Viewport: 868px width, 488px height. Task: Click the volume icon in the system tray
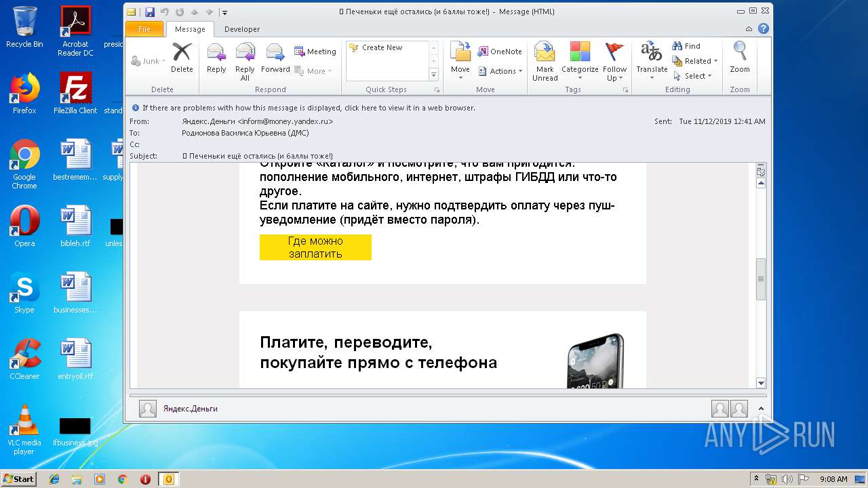pyautogui.click(x=787, y=479)
